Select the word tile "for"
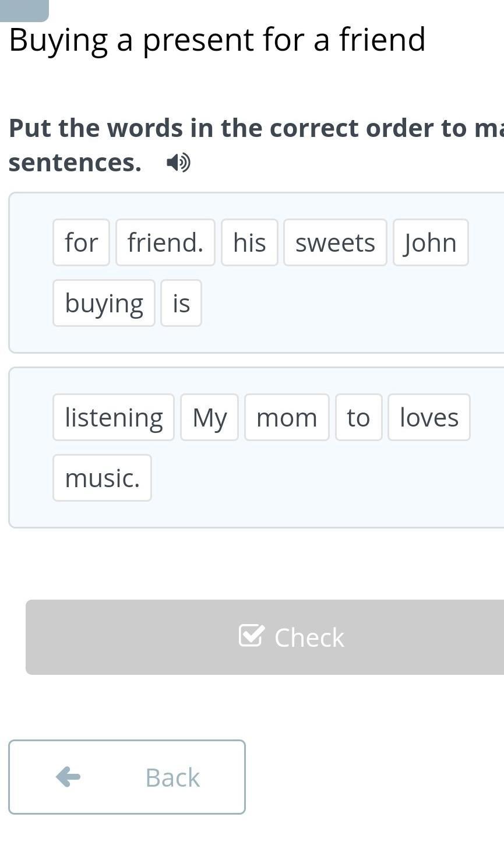Screen dimensions: 504x856 81,242
